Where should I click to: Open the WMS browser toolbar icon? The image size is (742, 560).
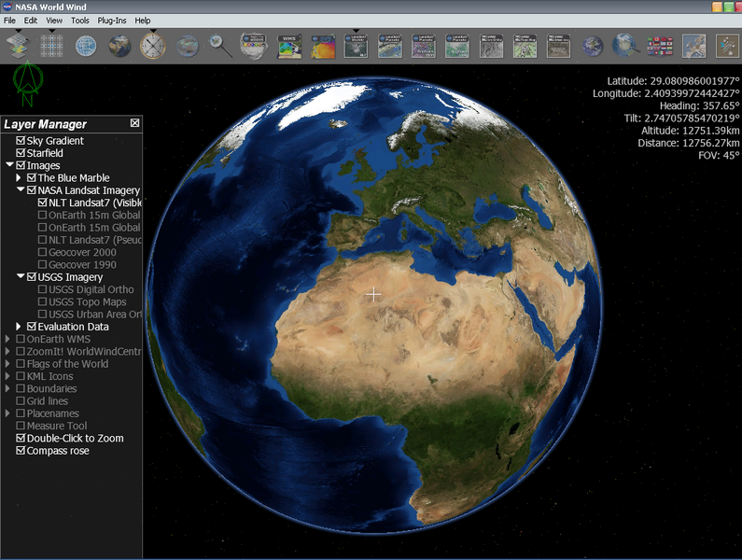(x=289, y=47)
